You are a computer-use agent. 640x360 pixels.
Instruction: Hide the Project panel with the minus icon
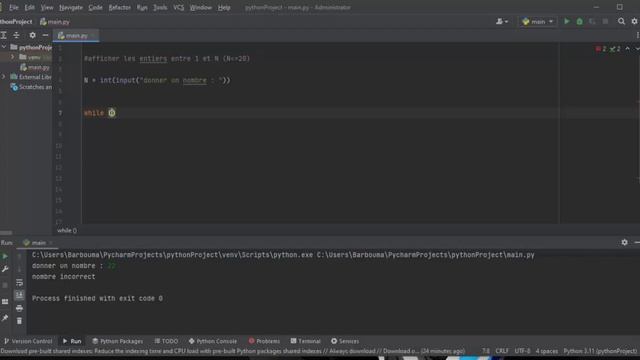point(45,36)
